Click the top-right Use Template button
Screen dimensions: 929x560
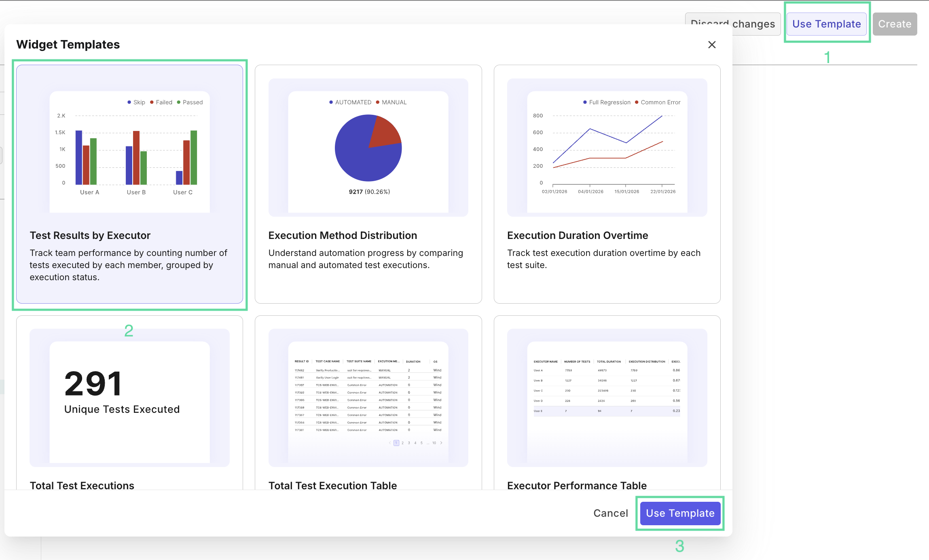tap(826, 23)
